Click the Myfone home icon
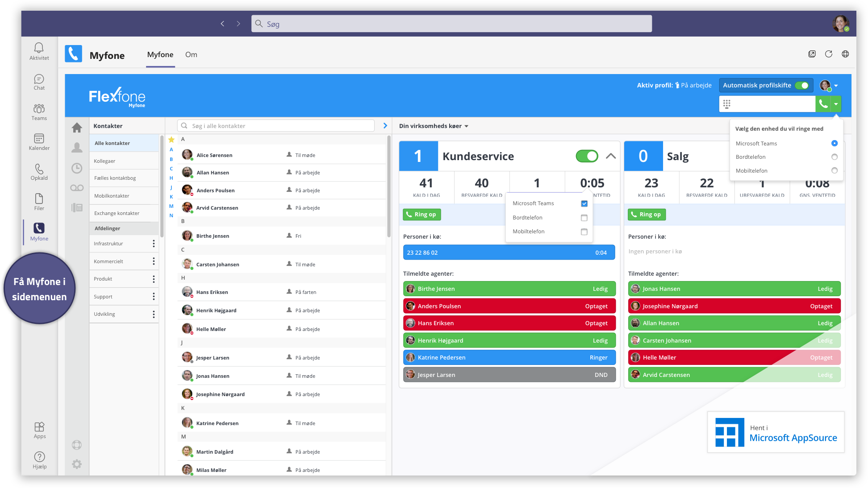 77,128
